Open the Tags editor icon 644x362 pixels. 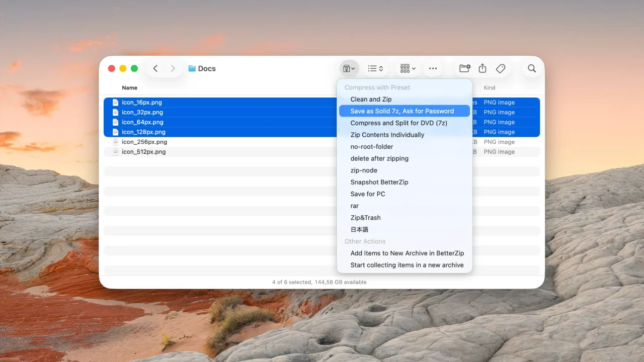pos(501,68)
